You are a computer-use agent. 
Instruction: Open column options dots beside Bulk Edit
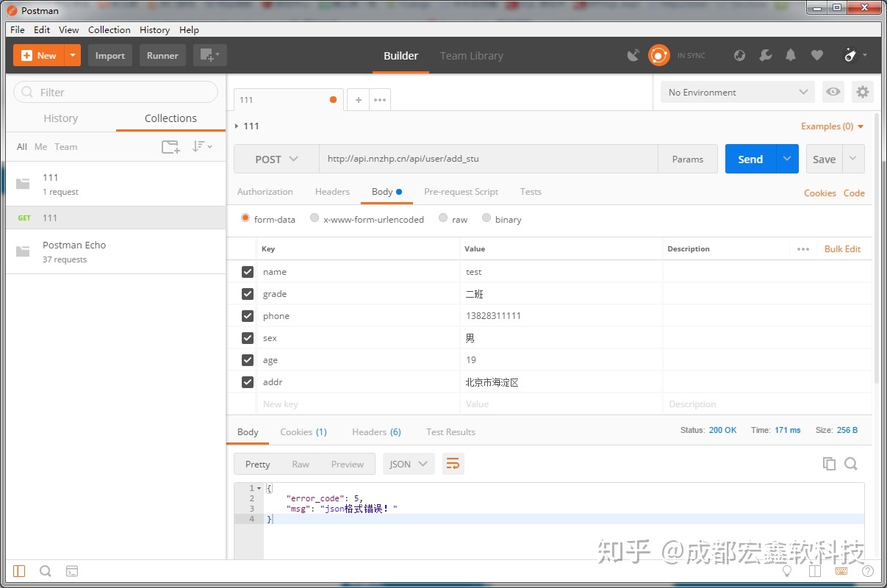pyautogui.click(x=803, y=249)
